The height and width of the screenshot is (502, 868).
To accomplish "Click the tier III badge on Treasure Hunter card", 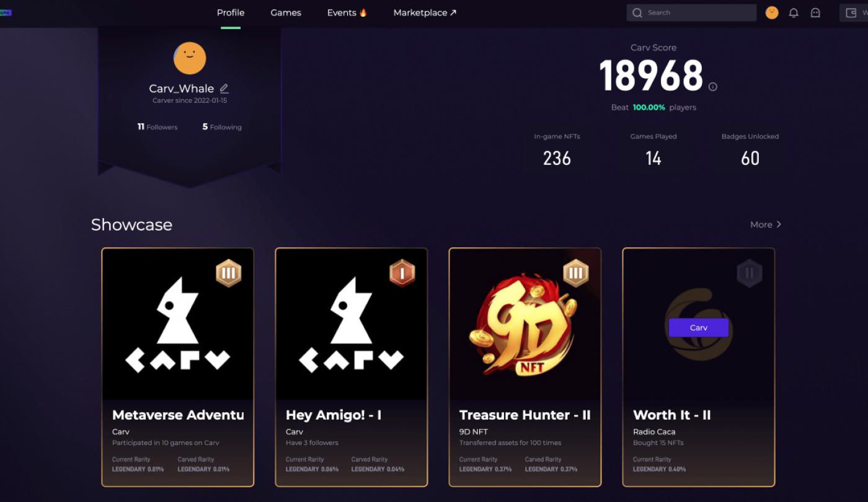I will tap(576, 273).
